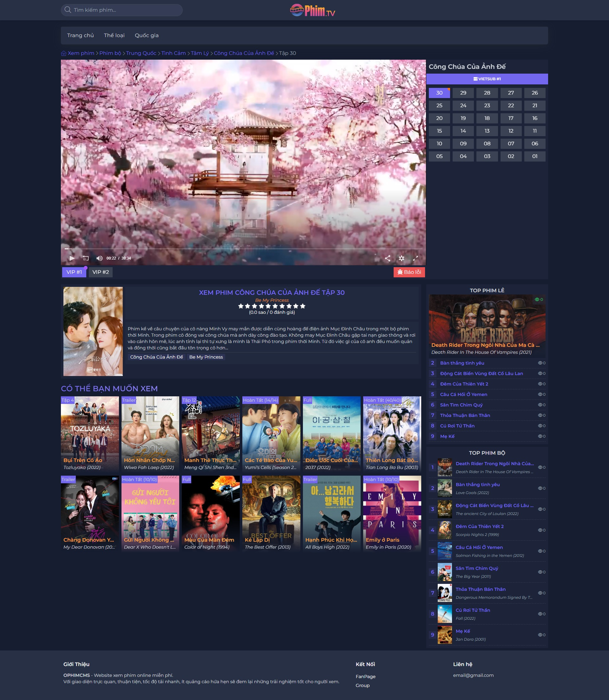The image size is (609, 700).
Task: Open Đêm Của Thiên Yết 2 in Top Phim Lẻ
Action: (x=464, y=384)
